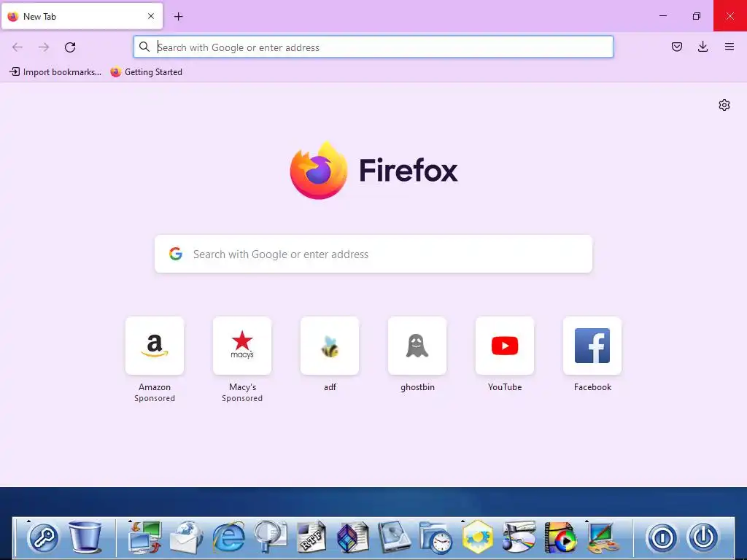747x560 pixels.
Task: Click the Firefox logo image
Action: tap(319, 170)
